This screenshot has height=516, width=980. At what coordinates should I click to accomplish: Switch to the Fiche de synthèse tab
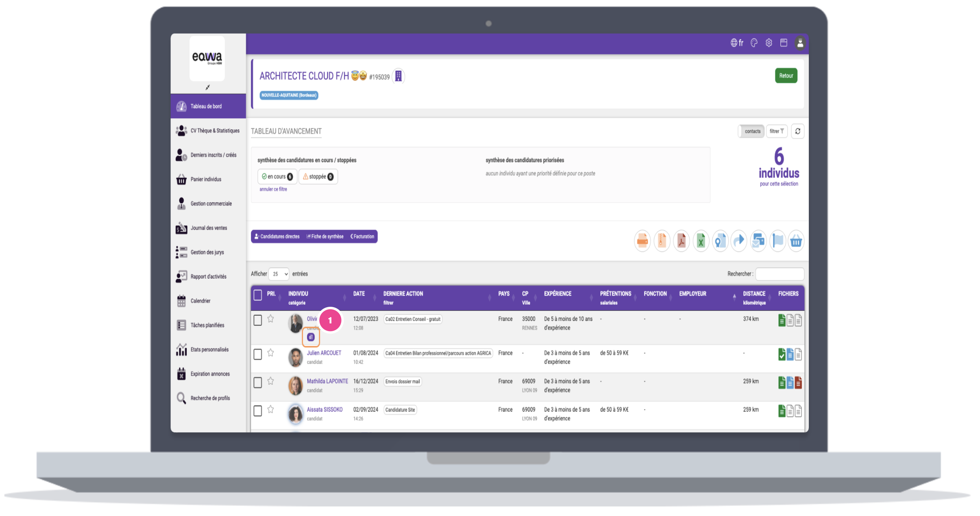325,236
